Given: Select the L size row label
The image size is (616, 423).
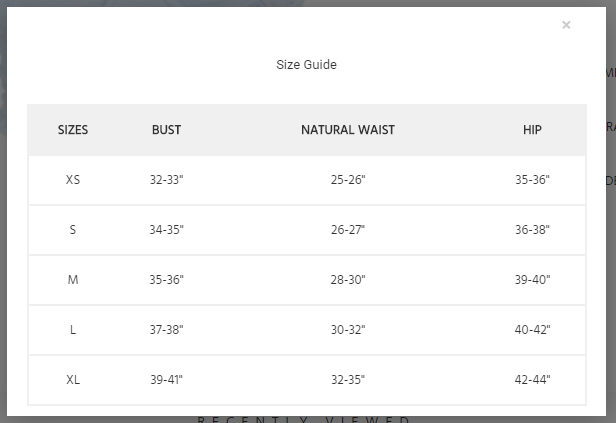Looking at the screenshot, I should pos(73,330).
